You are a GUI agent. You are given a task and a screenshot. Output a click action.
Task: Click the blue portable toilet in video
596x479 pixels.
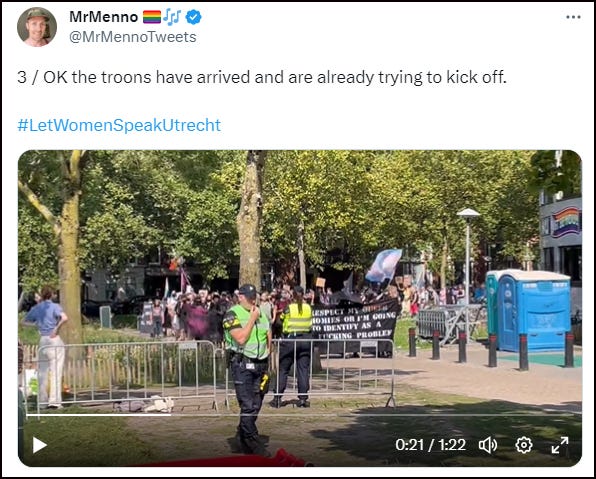533,311
